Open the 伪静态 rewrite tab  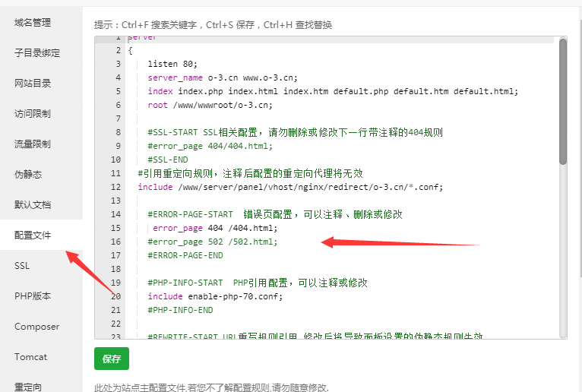click(28, 175)
